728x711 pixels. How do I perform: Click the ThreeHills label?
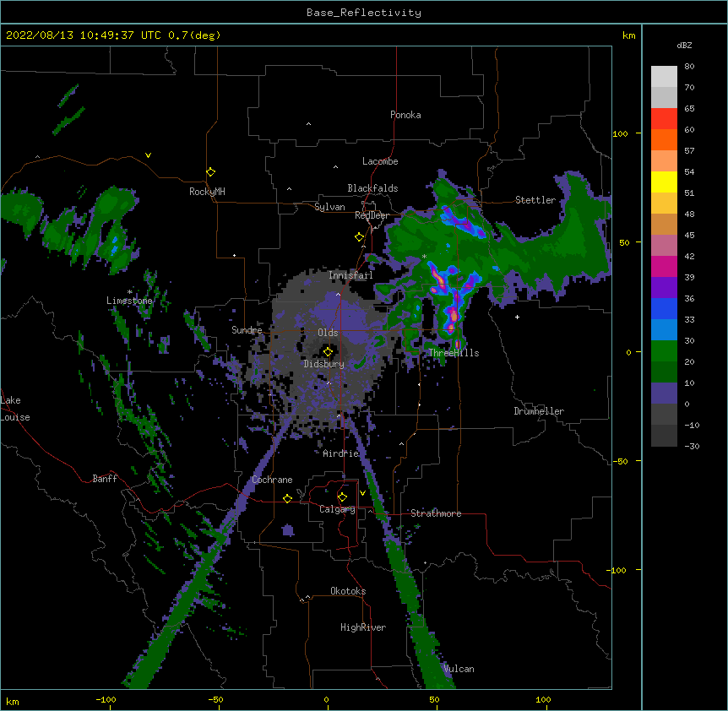tap(454, 353)
